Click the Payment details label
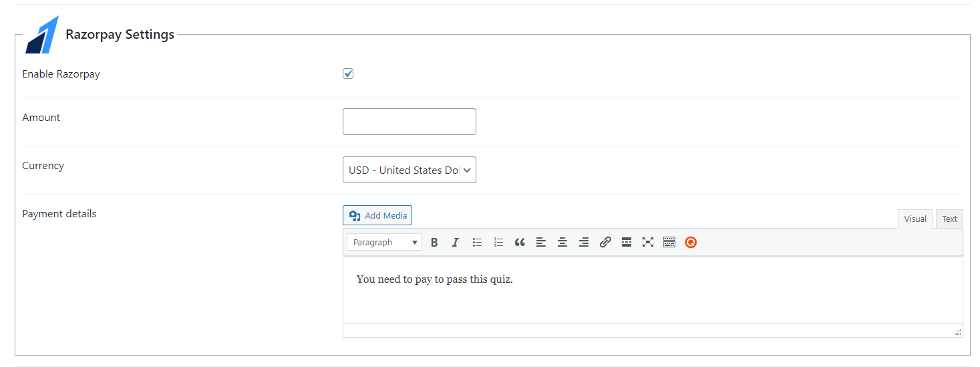Image resolution: width=980 pixels, height=367 pixels. point(59,214)
